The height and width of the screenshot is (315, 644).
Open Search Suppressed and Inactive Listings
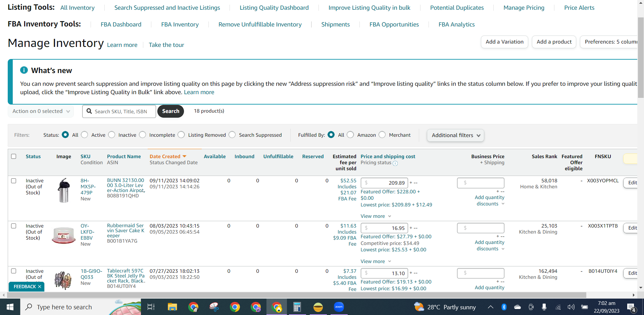point(167,8)
